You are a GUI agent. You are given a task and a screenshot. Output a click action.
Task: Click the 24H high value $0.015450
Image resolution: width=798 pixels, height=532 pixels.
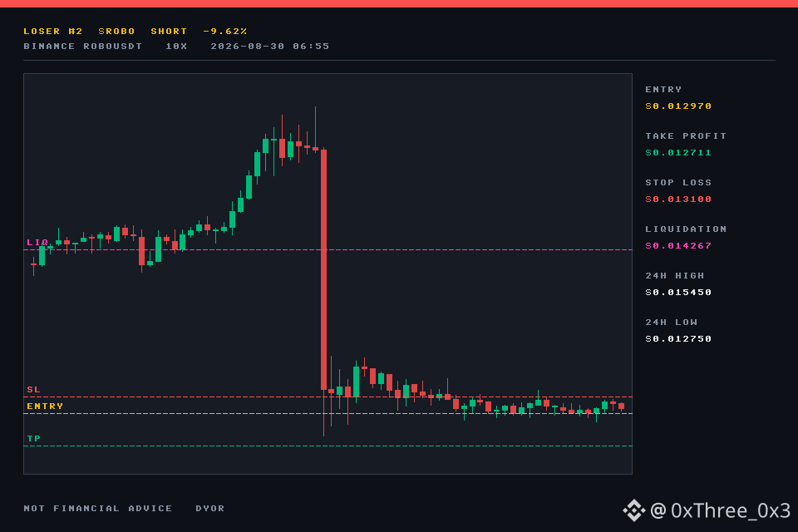click(678, 293)
